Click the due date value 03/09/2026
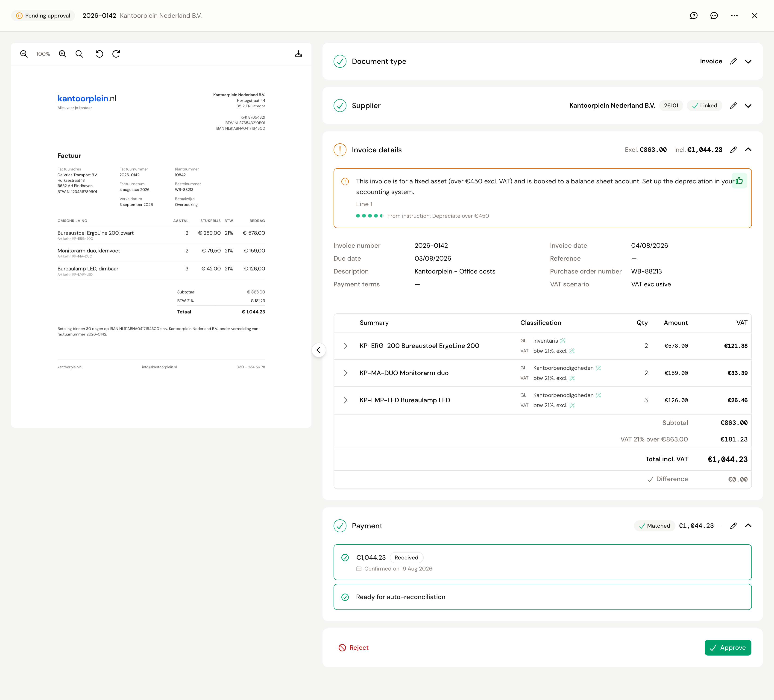The height and width of the screenshot is (700, 774). [x=433, y=259]
